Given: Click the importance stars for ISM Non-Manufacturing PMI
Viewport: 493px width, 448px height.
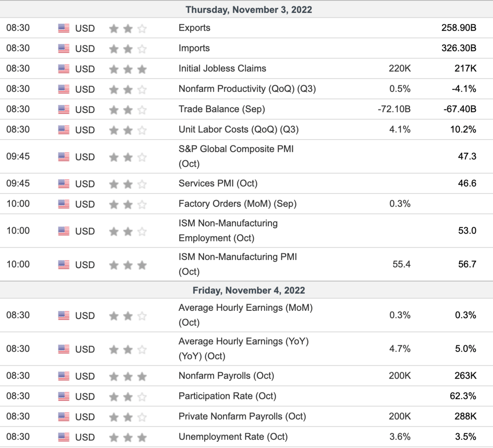Looking at the screenshot, I should [128, 265].
